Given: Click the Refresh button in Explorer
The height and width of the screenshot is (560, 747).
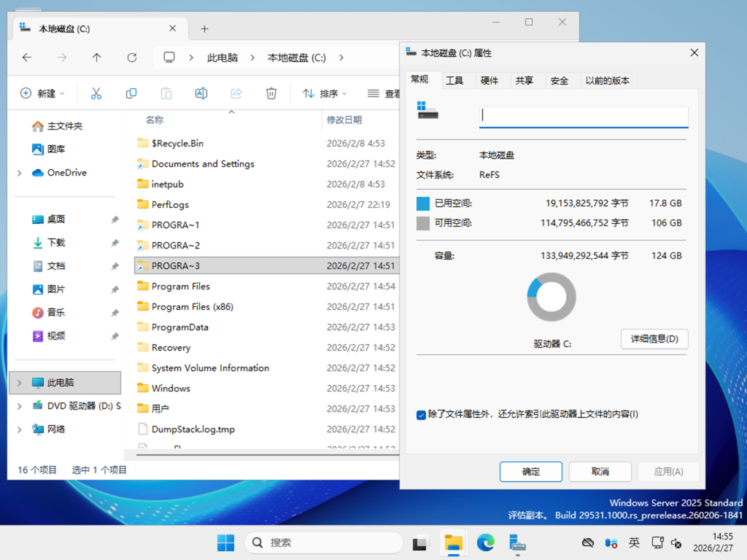Looking at the screenshot, I should (x=132, y=58).
